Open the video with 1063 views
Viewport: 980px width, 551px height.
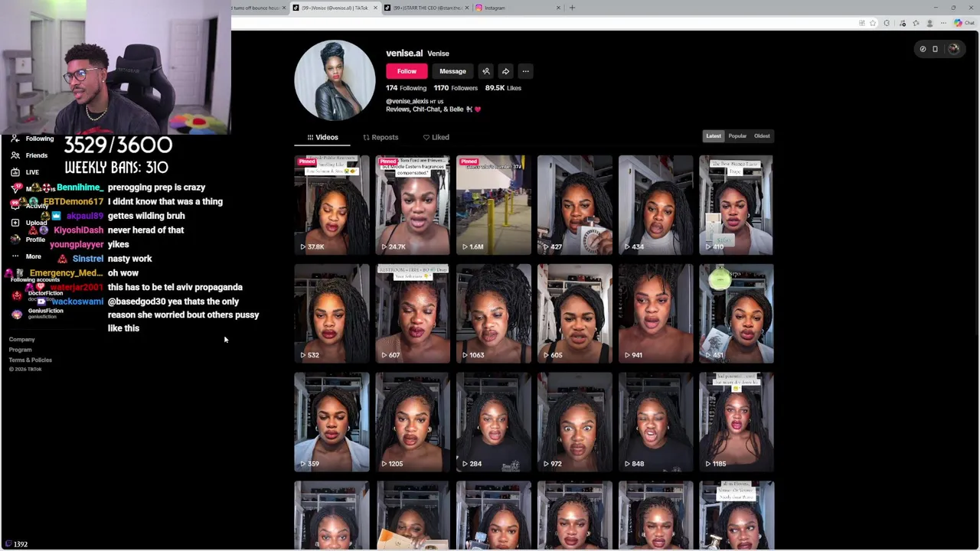tap(494, 313)
